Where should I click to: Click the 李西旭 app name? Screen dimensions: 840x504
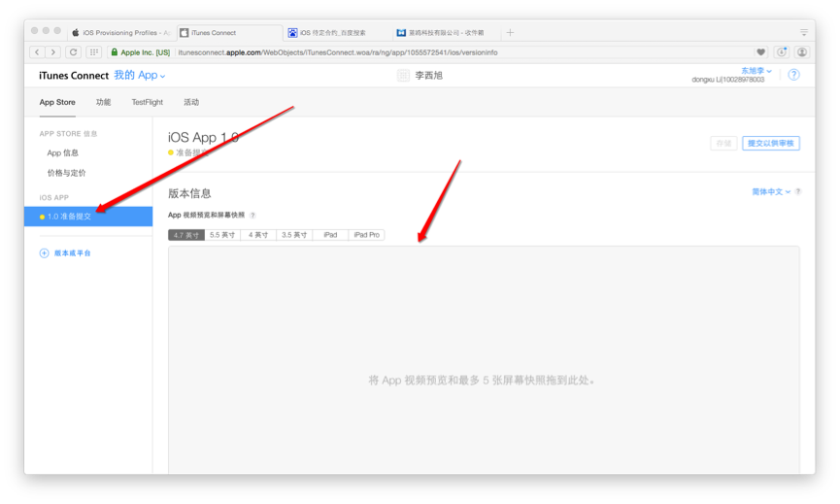[x=429, y=76]
